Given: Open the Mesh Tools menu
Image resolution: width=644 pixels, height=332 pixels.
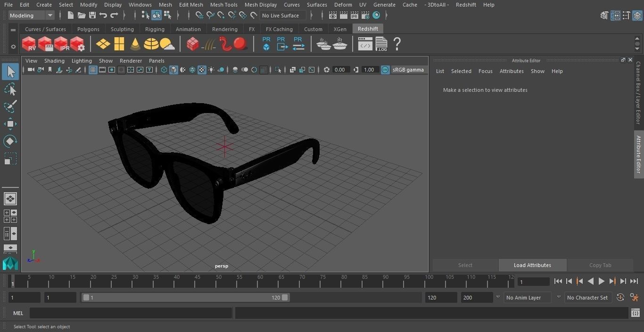Looking at the screenshot, I should click(x=223, y=5).
